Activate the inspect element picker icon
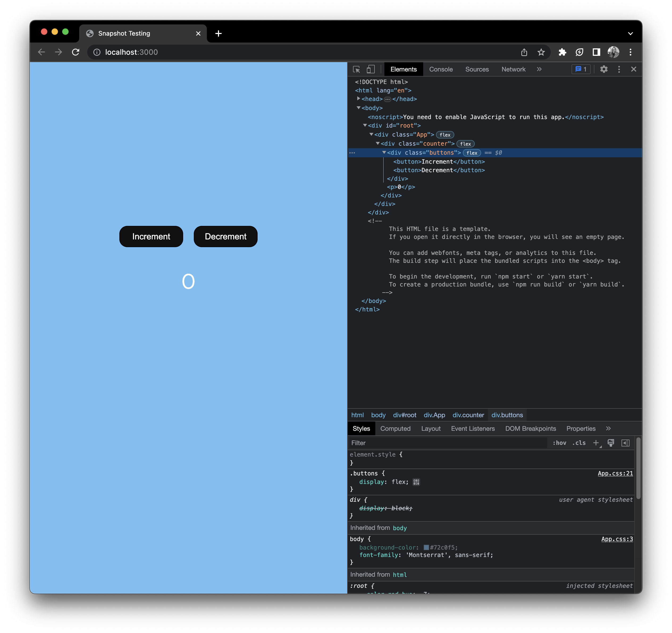The image size is (672, 633). pos(356,69)
